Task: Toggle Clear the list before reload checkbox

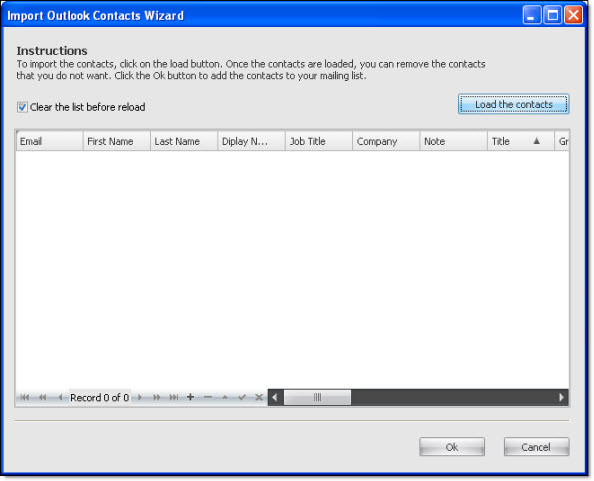Action: (x=22, y=107)
